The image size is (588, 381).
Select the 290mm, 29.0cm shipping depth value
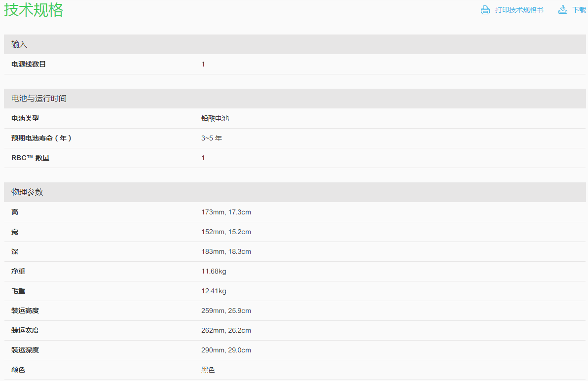point(226,350)
